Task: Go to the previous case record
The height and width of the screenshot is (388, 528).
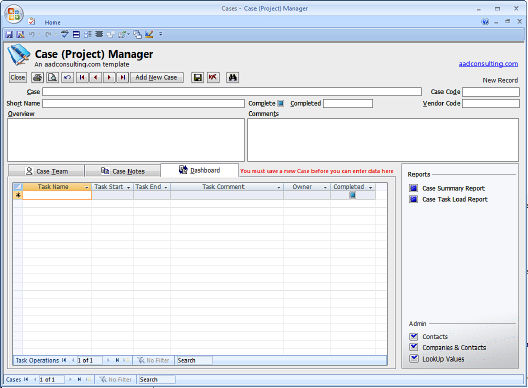Action: click(95, 77)
